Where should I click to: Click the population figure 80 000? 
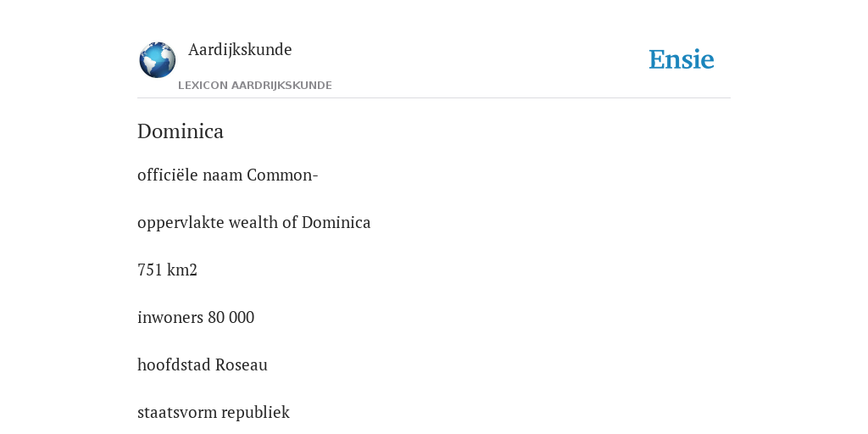click(231, 318)
